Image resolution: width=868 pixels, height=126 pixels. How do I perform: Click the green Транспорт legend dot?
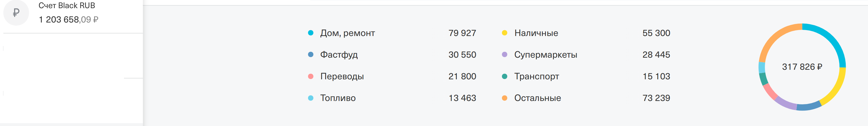click(504, 76)
